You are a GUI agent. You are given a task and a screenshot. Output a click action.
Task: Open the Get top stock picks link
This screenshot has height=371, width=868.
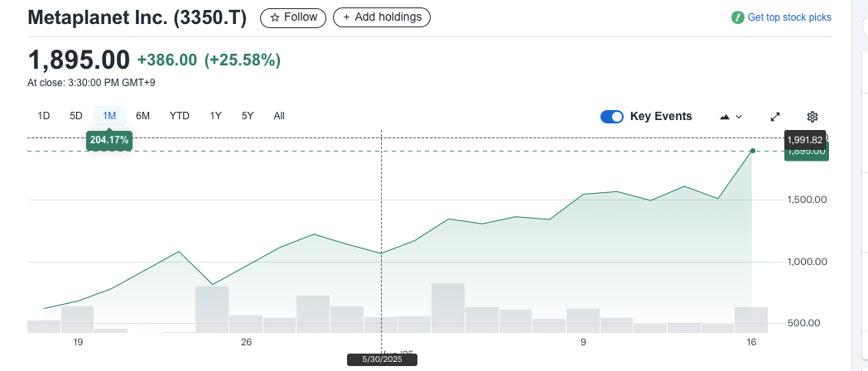pos(788,17)
